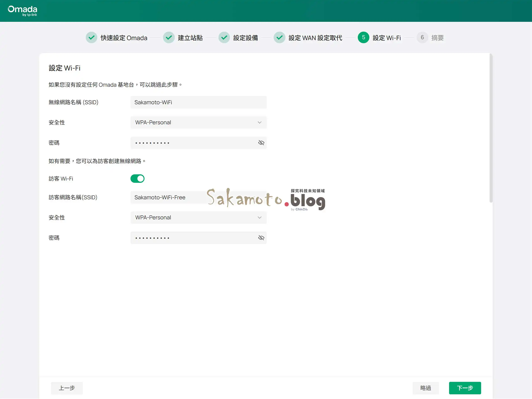Click the 下一步 button
The width and height of the screenshot is (532, 399).
(465, 388)
